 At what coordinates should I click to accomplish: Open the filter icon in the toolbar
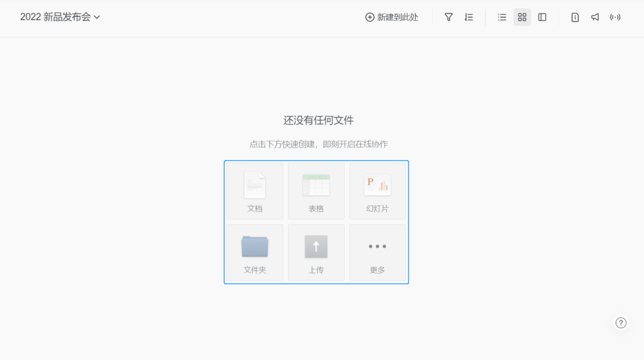(448, 17)
